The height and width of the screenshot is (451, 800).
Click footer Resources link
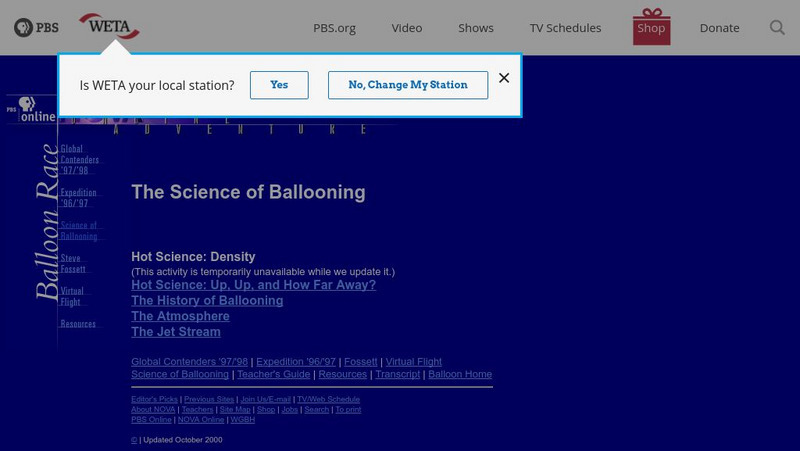click(343, 374)
